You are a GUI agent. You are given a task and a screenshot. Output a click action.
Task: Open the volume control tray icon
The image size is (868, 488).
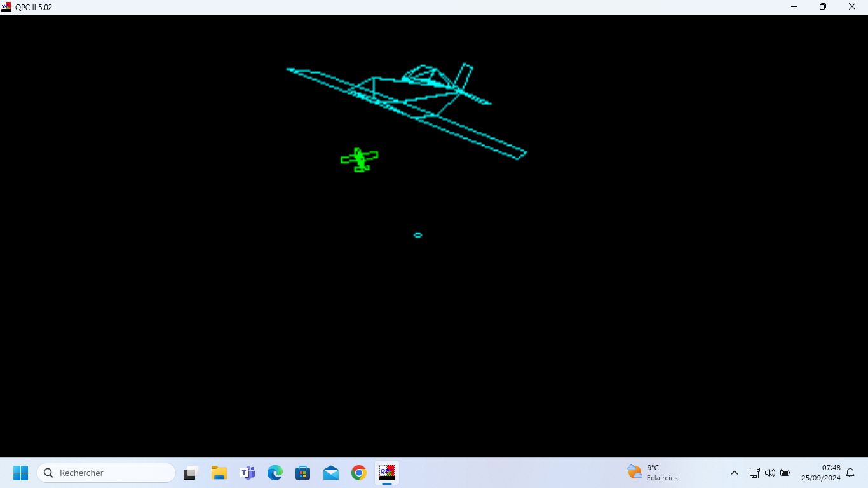click(x=770, y=473)
